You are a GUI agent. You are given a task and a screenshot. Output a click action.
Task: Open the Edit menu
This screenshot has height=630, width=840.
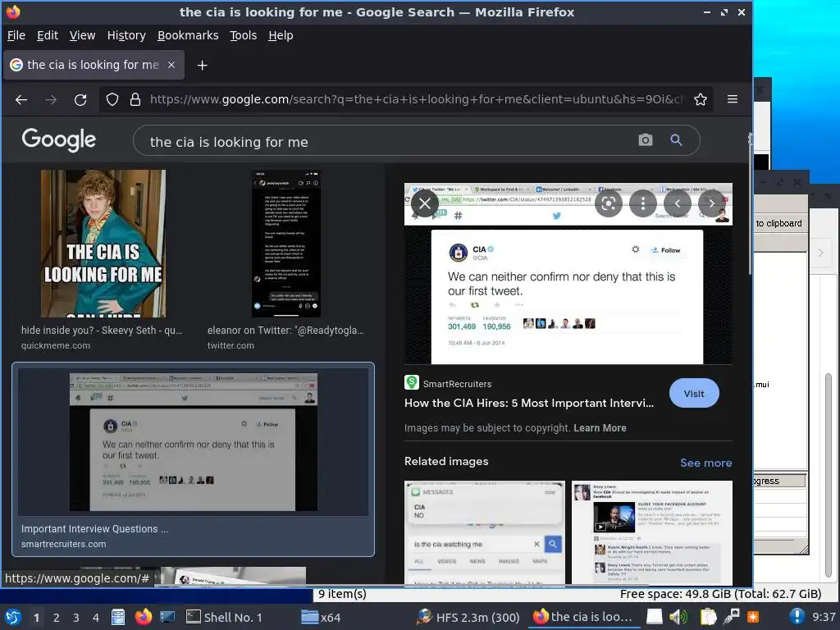[x=47, y=35]
